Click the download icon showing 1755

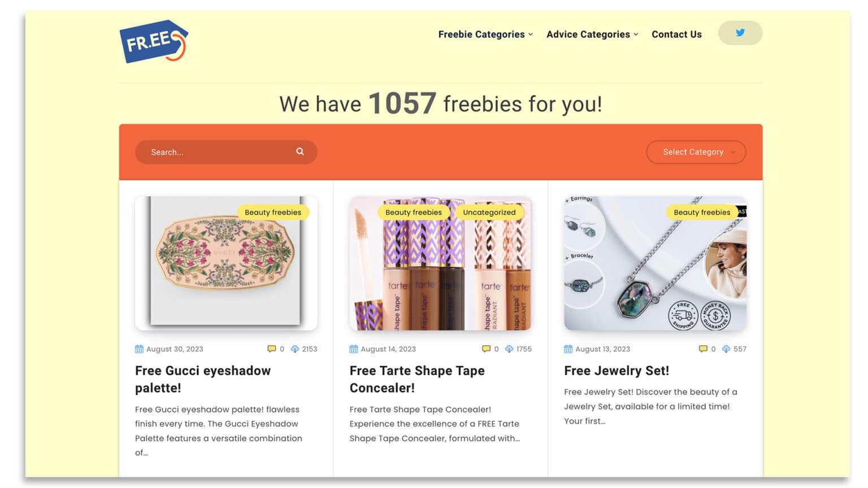click(510, 348)
